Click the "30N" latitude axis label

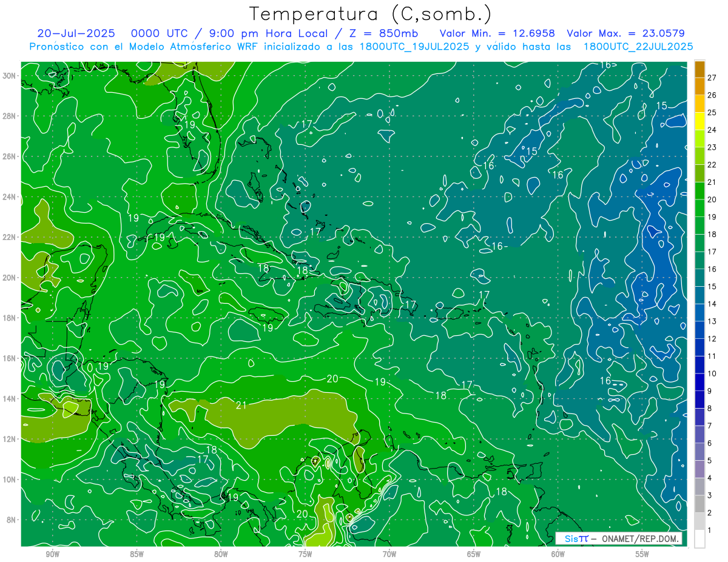(x=10, y=76)
